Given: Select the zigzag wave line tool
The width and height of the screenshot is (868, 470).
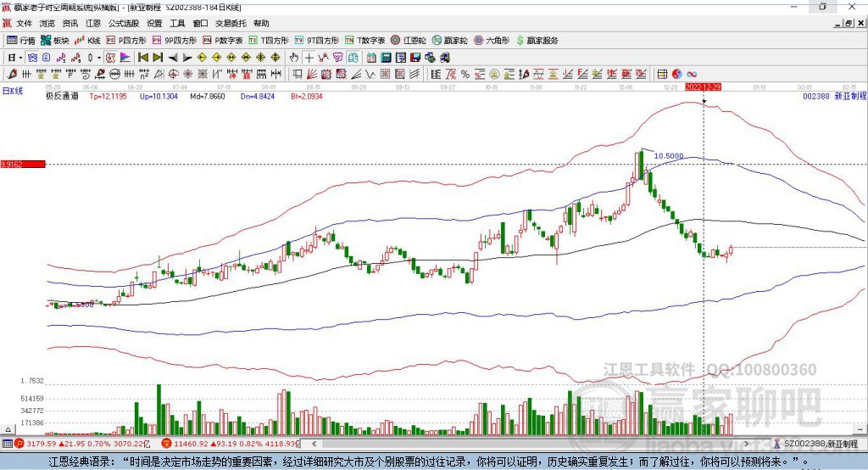Looking at the screenshot, I should click(x=371, y=74).
